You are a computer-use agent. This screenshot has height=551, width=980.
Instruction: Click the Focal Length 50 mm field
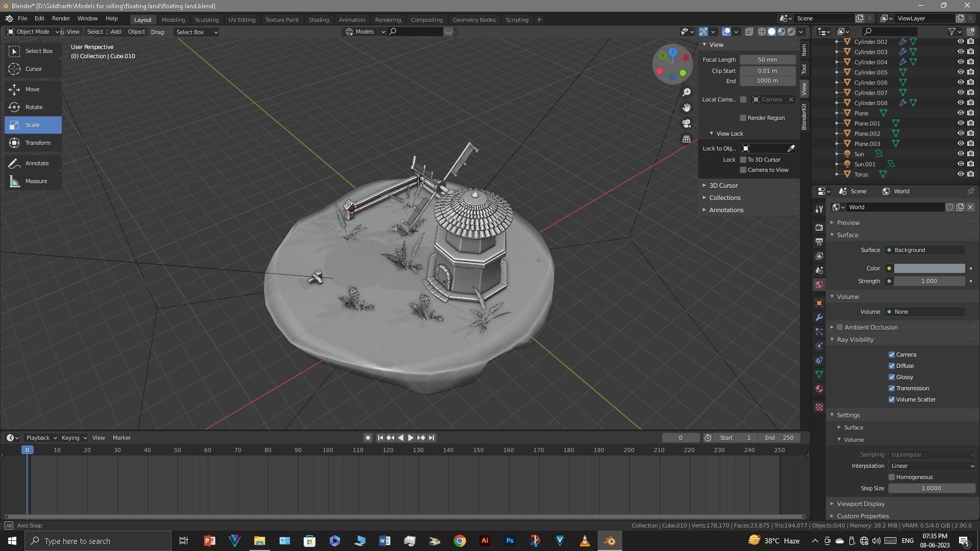(767, 60)
